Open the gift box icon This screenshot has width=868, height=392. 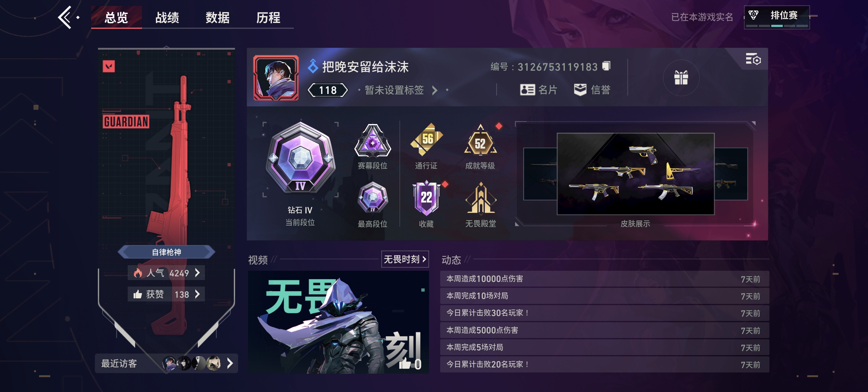[681, 78]
